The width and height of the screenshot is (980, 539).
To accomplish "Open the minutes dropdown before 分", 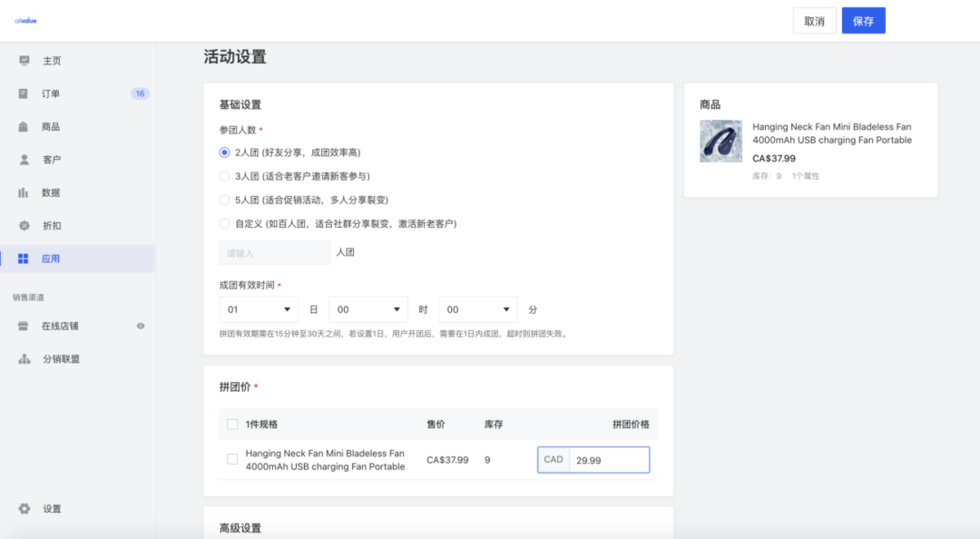I will point(478,309).
